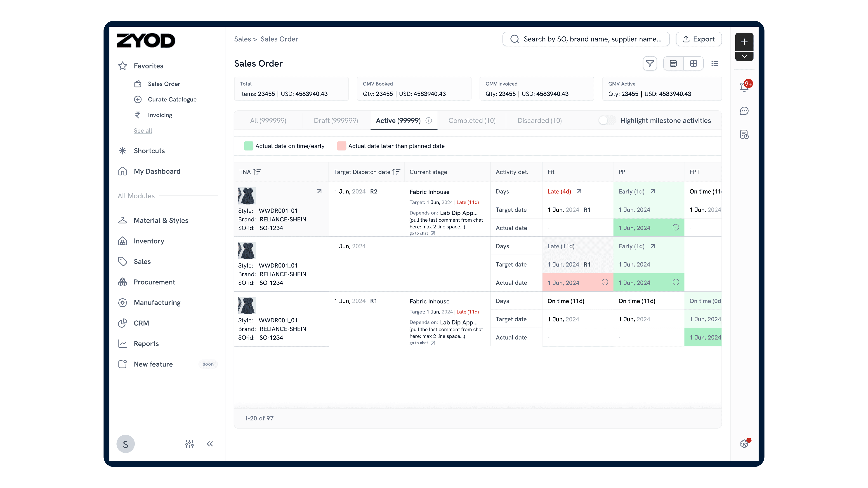Switch to Completed (10) tab
This screenshot has width=868, height=488.
pos(472,121)
